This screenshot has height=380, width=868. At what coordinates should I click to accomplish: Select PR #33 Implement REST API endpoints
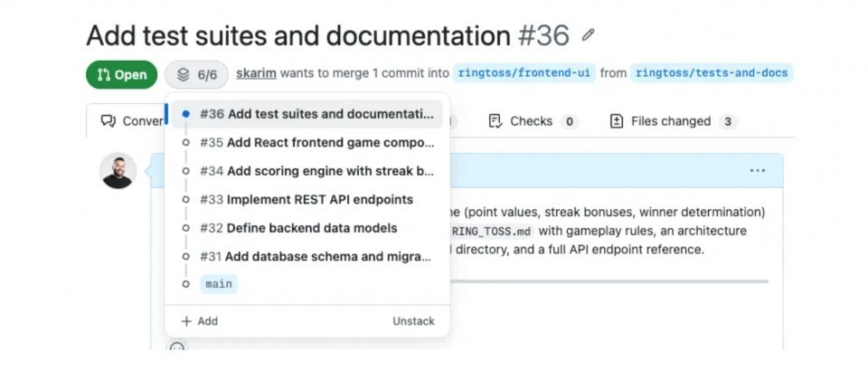point(306,199)
